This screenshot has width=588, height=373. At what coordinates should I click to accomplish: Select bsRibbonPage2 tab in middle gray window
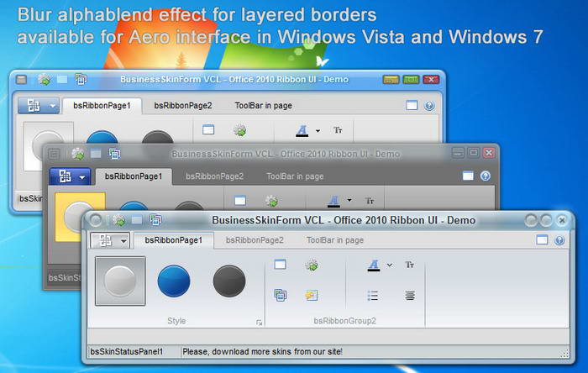click(x=214, y=176)
